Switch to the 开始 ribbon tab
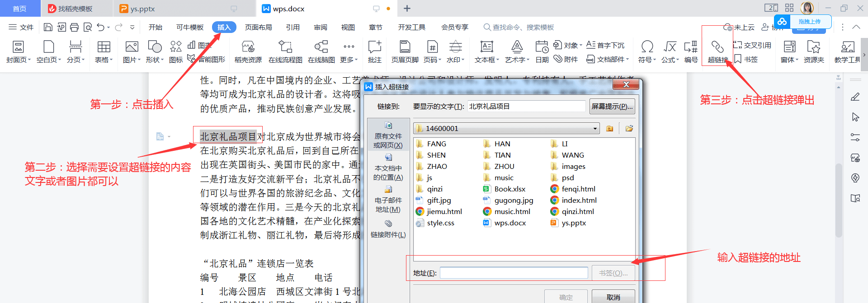This screenshot has height=303, width=868. click(156, 27)
